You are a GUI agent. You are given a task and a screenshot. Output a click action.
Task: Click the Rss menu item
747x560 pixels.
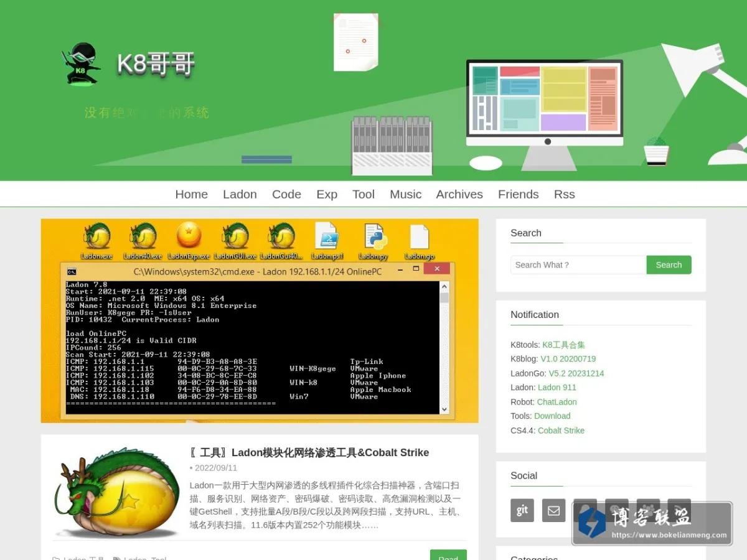565,194
